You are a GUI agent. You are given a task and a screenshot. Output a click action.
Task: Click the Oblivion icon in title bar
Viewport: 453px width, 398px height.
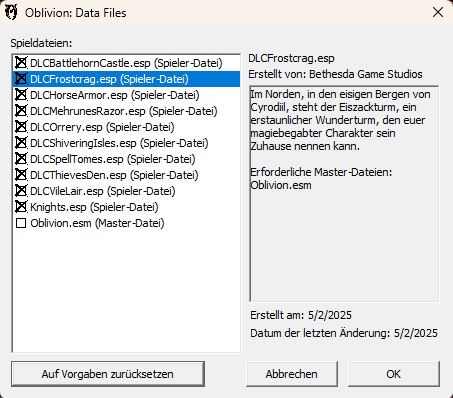11,12
